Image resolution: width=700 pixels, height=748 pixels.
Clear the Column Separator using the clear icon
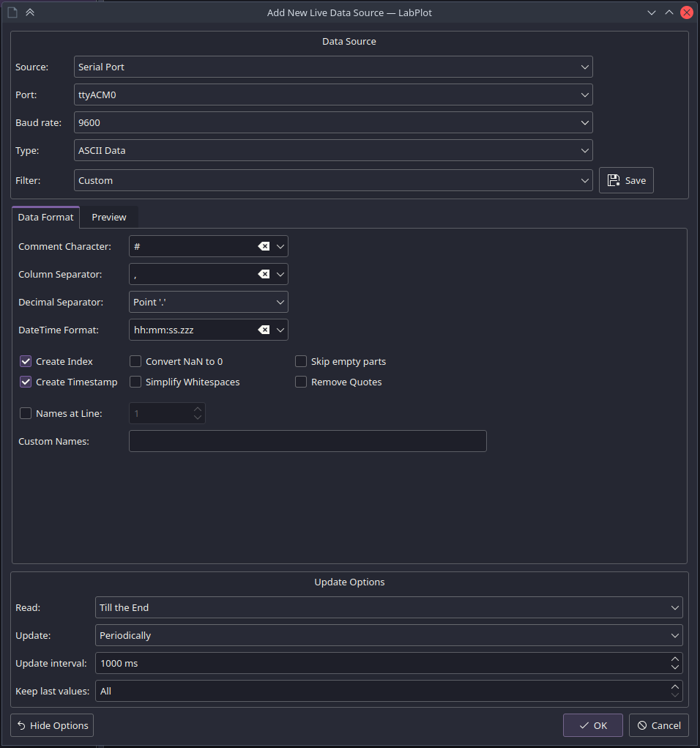[265, 274]
